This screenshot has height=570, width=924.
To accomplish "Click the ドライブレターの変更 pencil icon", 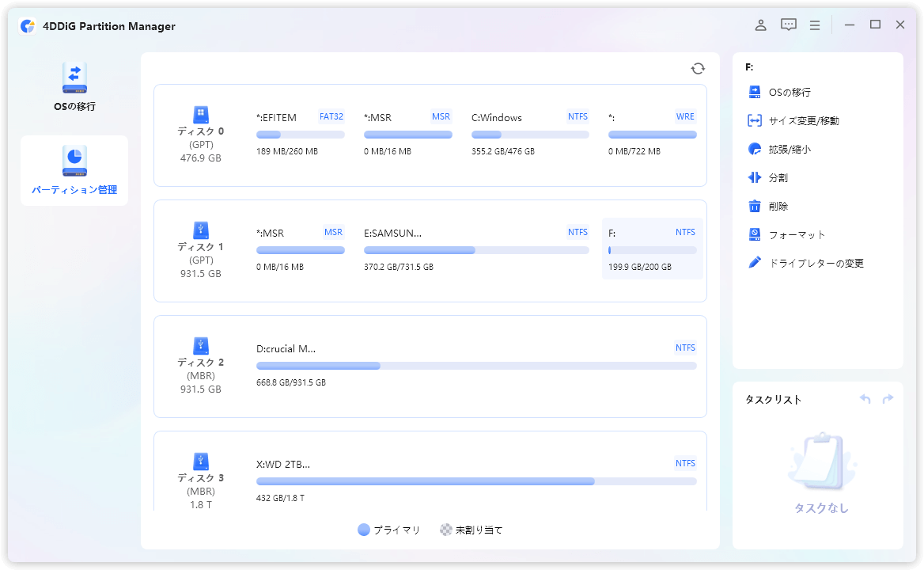I will [x=754, y=263].
